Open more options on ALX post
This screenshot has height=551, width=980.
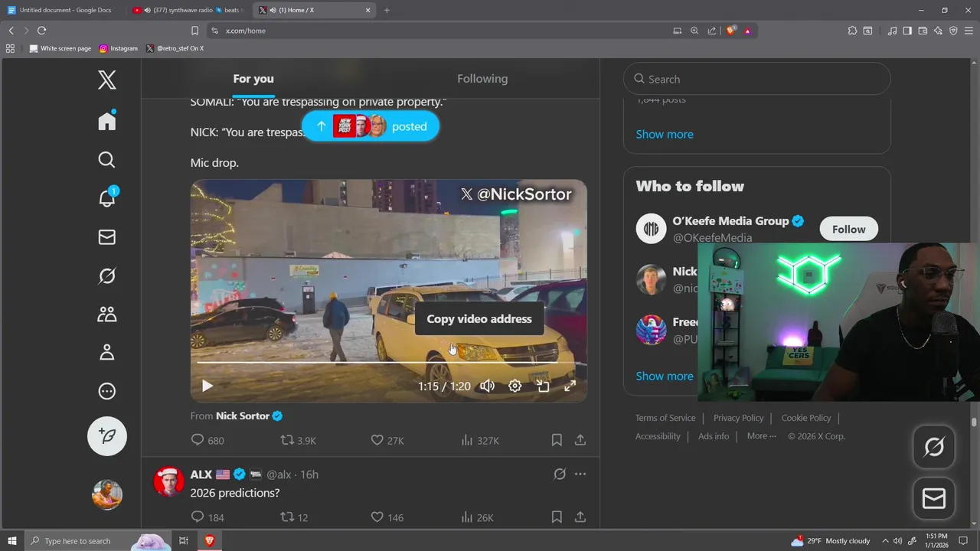580,474
